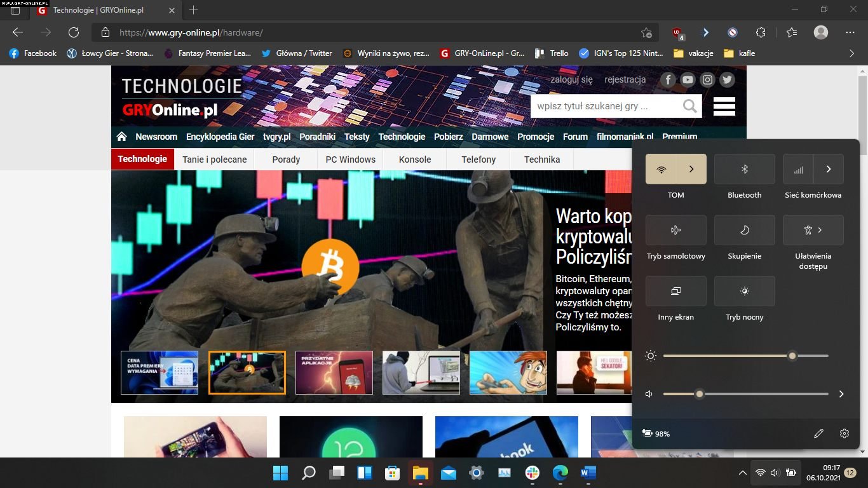The width and height of the screenshot is (868, 488).
Task: Click the YouTube icon in site header
Action: click(x=688, y=79)
